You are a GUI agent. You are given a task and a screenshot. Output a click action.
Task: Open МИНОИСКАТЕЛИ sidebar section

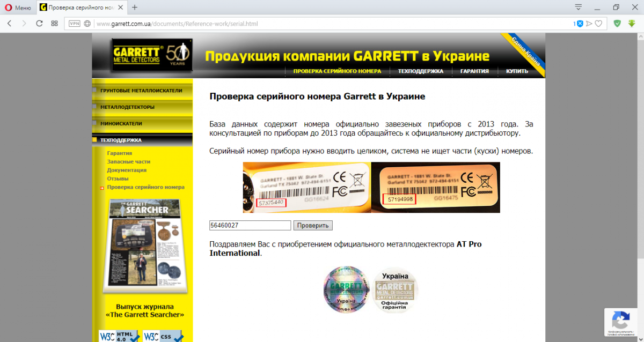[142, 123]
